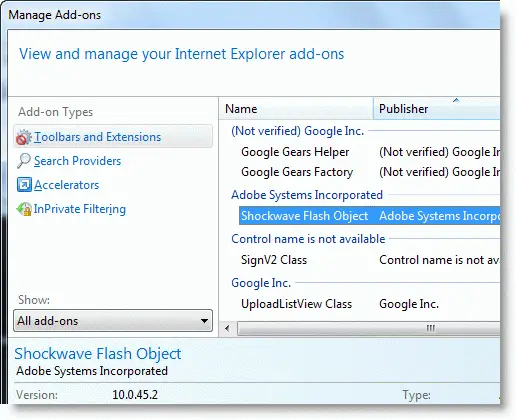Image resolution: width=516 pixels, height=420 pixels.
Task: Select the Google Gears Helper add-on
Action: (295, 152)
